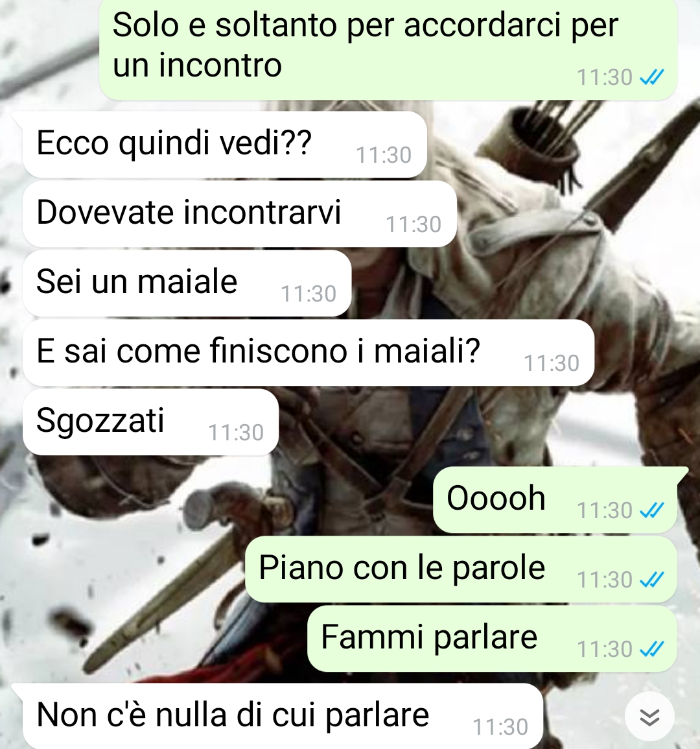Tap the 'Piano con le parole' message text

pyautogui.click(x=402, y=567)
